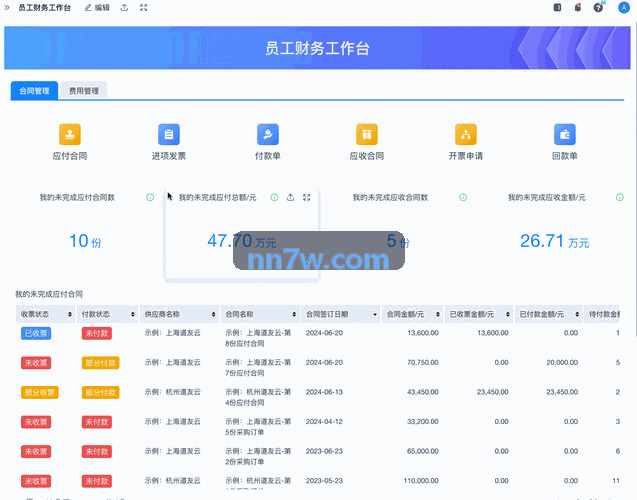Click info icon for 我的未完成应付合同数
The height and width of the screenshot is (500, 637).
(150, 197)
